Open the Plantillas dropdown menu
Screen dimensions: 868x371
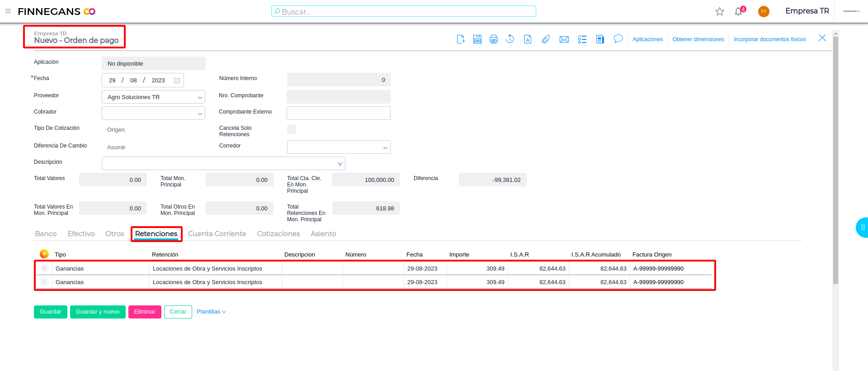[211, 312]
